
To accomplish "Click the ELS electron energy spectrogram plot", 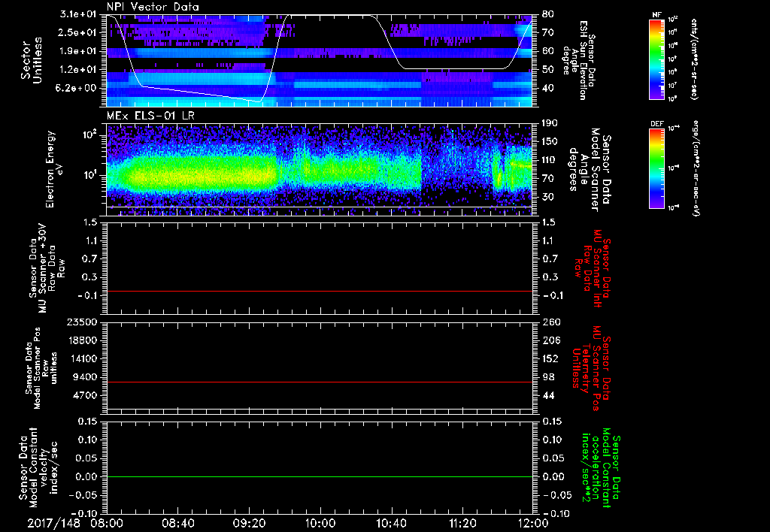I will coord(319,169).
